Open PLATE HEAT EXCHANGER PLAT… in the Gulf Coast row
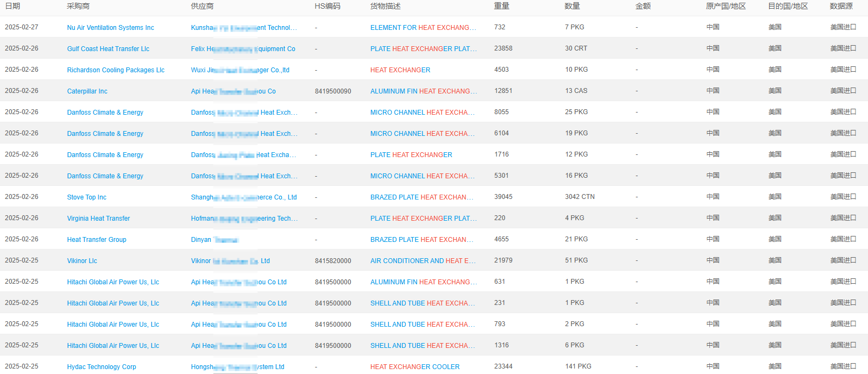This screenshot has height=374, width=868. coord(424,49)
